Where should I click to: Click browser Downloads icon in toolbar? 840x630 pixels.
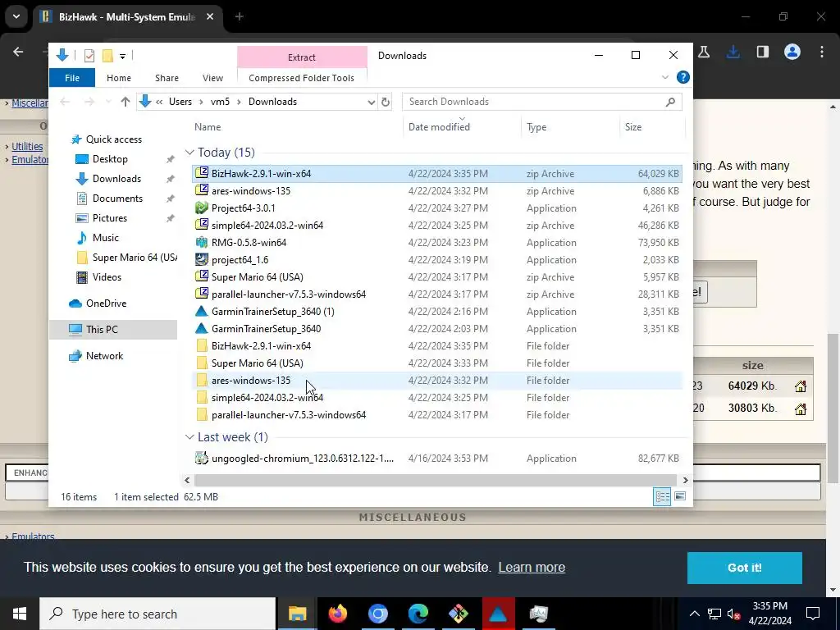coord(733,52)
